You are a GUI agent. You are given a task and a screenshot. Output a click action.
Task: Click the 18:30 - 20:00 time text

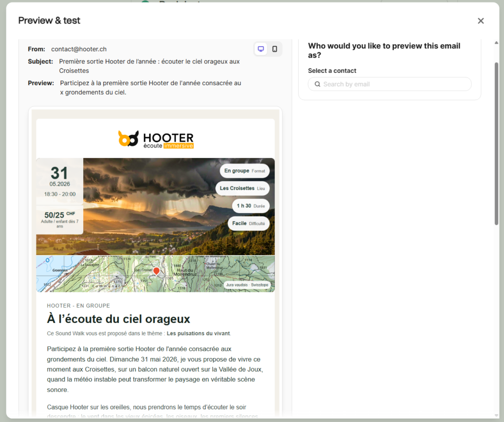click(60, 195)
